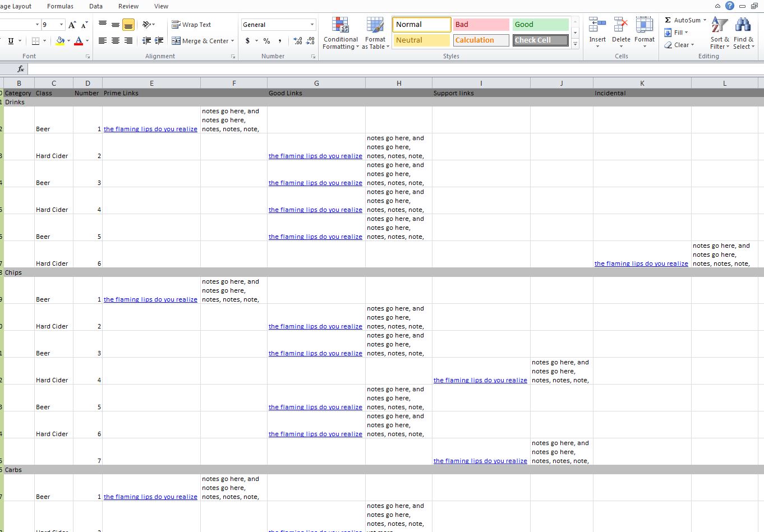Switch to the Review tab
The height and width of the screenshot is (532, 764).
[128, 6]
